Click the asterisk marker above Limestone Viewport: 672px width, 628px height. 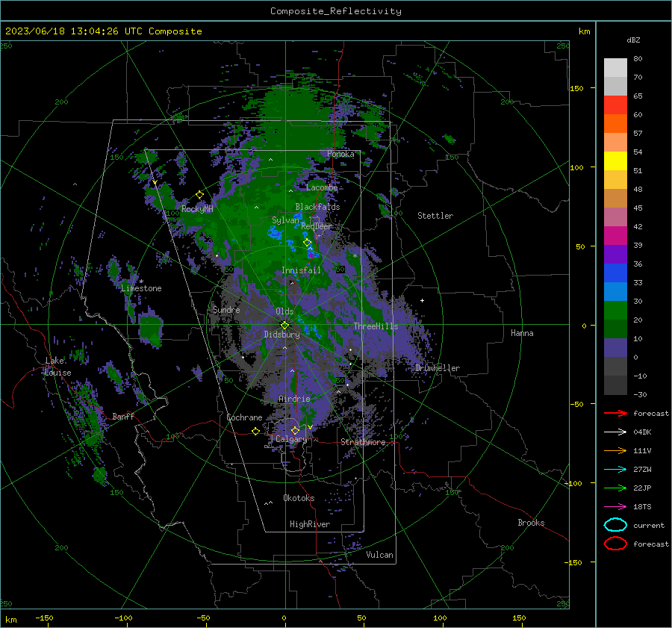pyautogui.click(x=141, y=282)
